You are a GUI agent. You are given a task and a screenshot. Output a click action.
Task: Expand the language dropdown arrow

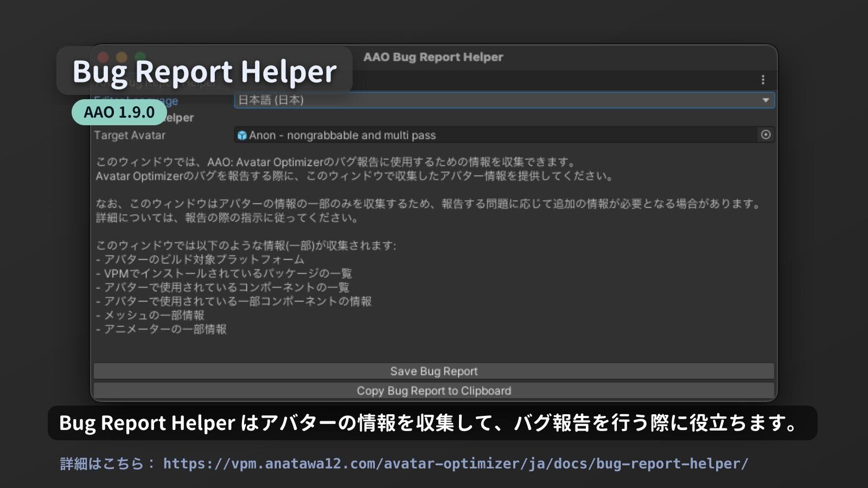point(765,100)
